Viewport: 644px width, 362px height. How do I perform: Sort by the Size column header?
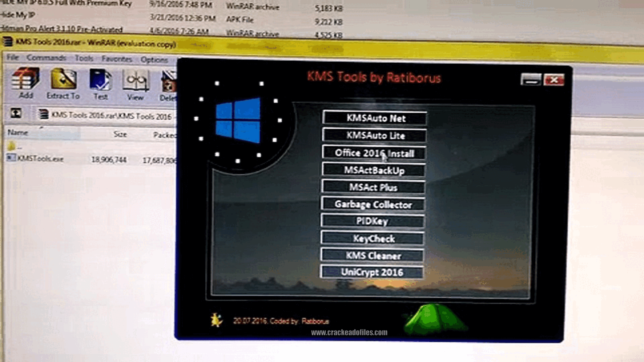click(x=120, y=134)
